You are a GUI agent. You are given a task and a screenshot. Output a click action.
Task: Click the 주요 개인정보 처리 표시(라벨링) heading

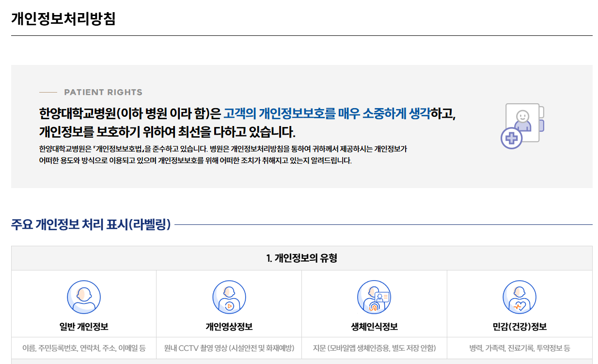(x=91, y=225)
